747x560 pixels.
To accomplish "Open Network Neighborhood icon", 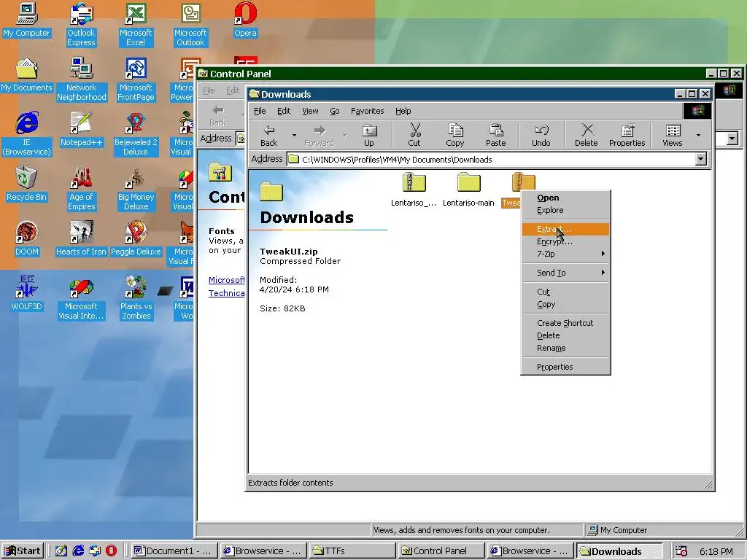I will (82, 79).
